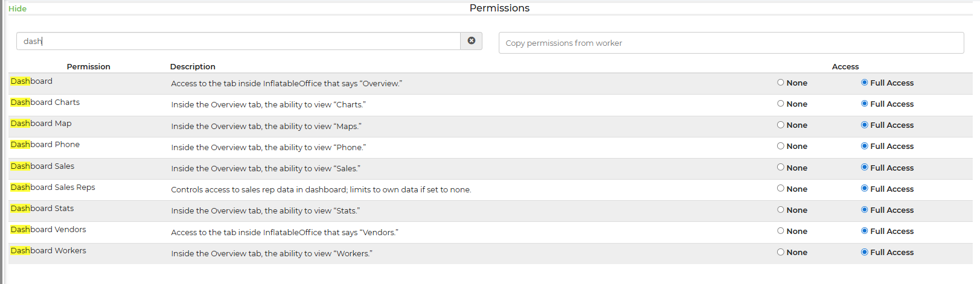Click the Dashboard Sales Reps permission name
The width and height of the screenshot is (980, 284).
coord(53,188)
